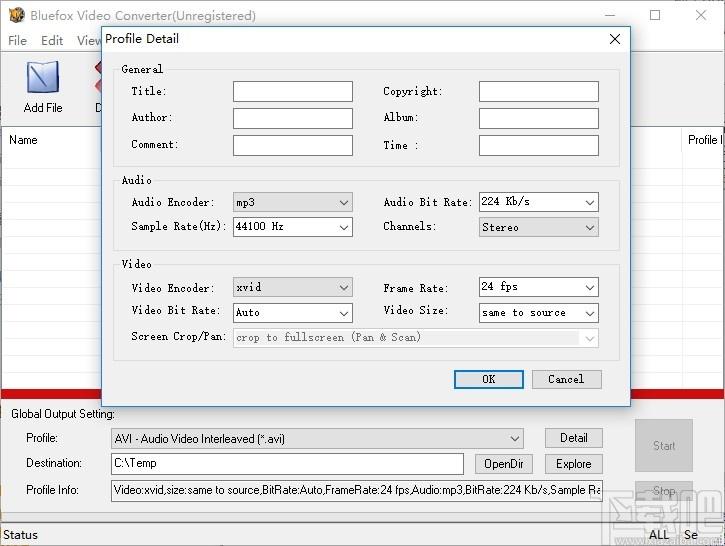Screen dimensions: 725x546
Task: Focus the Author input field
Action: point(293,118)
